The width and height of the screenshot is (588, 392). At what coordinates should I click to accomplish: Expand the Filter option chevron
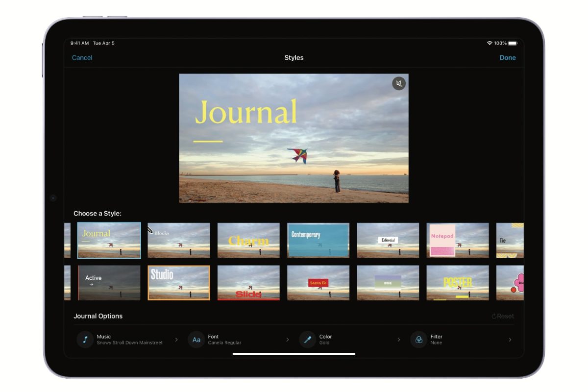click(510, 340)
